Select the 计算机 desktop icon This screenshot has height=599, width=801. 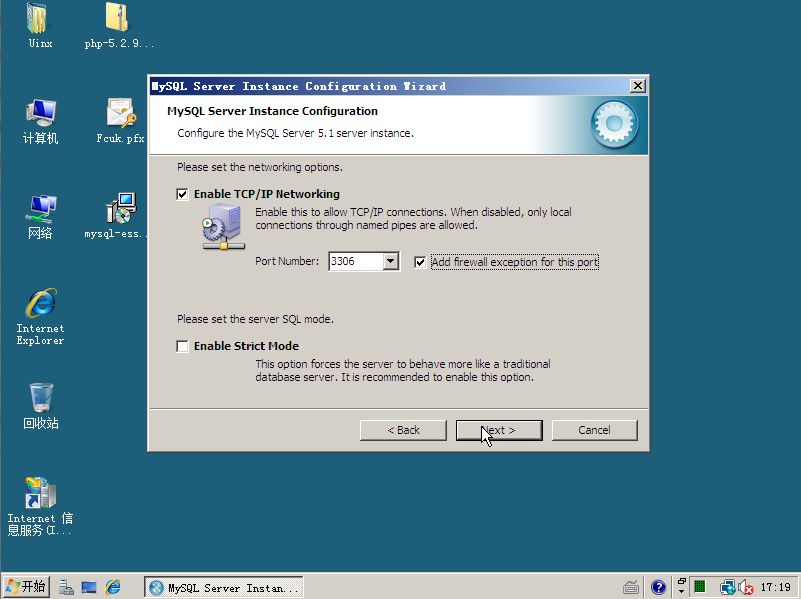40,122
